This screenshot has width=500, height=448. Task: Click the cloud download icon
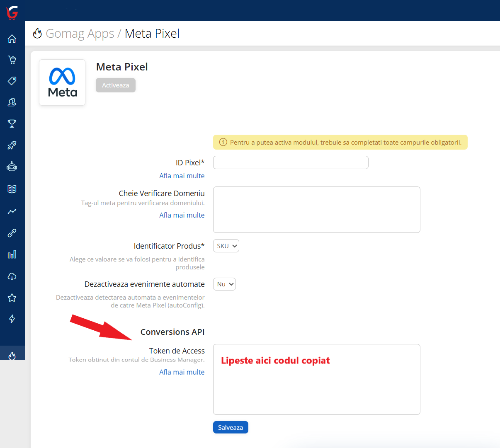[x=12, y=276]
